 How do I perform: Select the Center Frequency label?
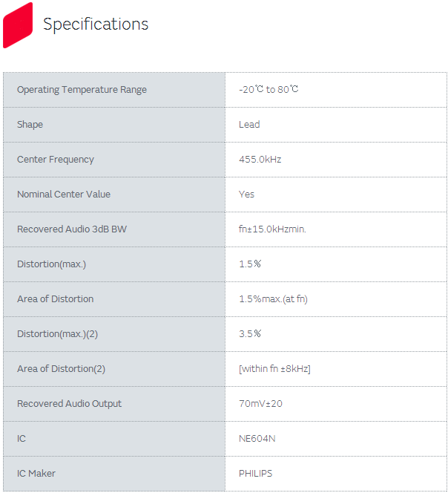pyautogui.click(x=56, y=160)
